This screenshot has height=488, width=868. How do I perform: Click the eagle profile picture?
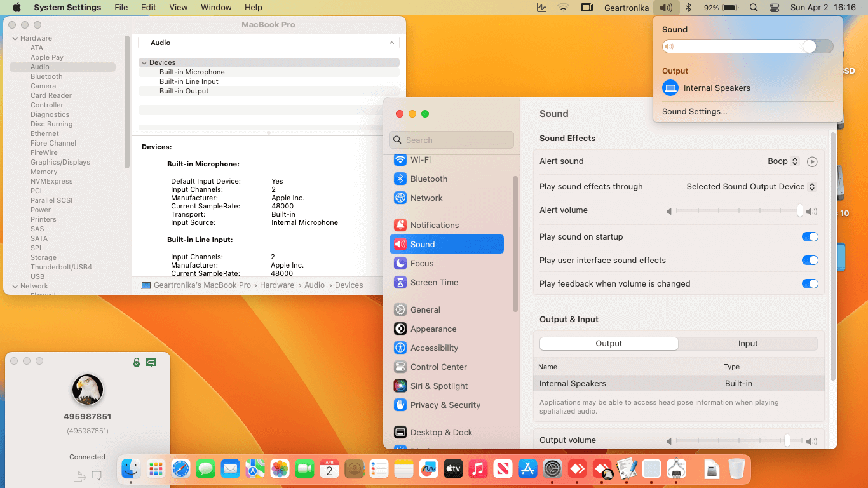(88, 390)
